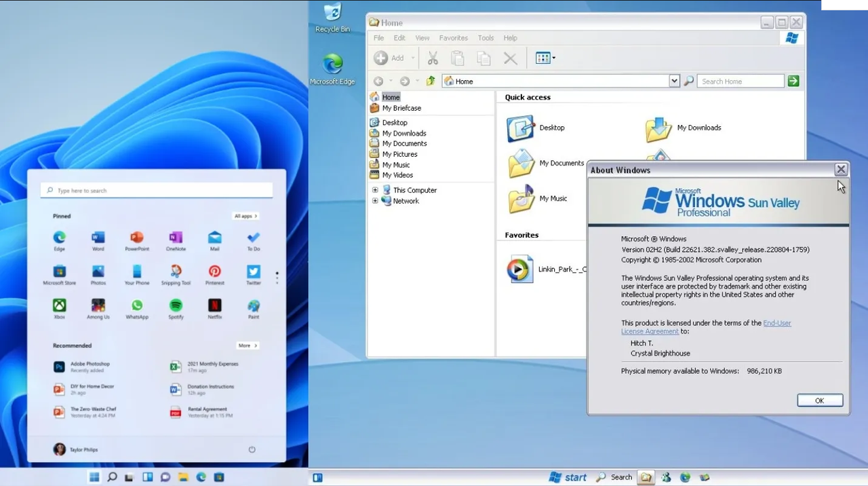Open the Tools menu
Screen dimensions: 868x486
pyautogui.click(x=486, y=38)
